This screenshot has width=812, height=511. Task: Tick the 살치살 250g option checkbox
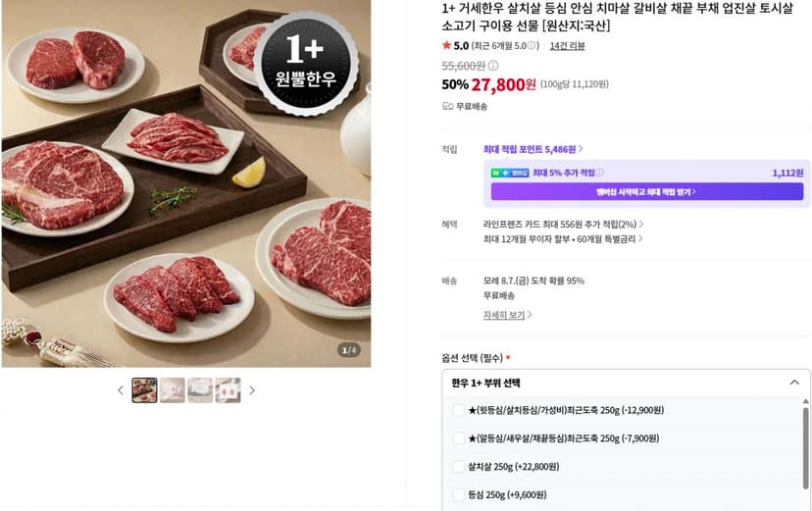[458, 467]
